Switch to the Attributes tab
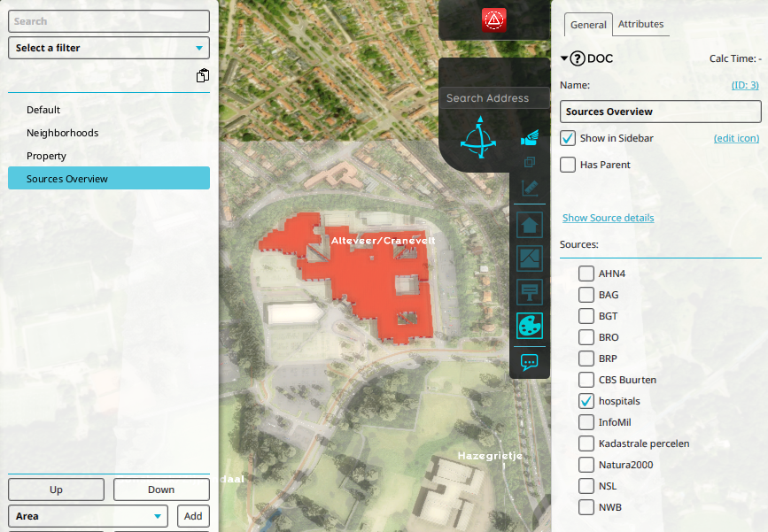Screen dimensions: 768x532 click(640, 25)
